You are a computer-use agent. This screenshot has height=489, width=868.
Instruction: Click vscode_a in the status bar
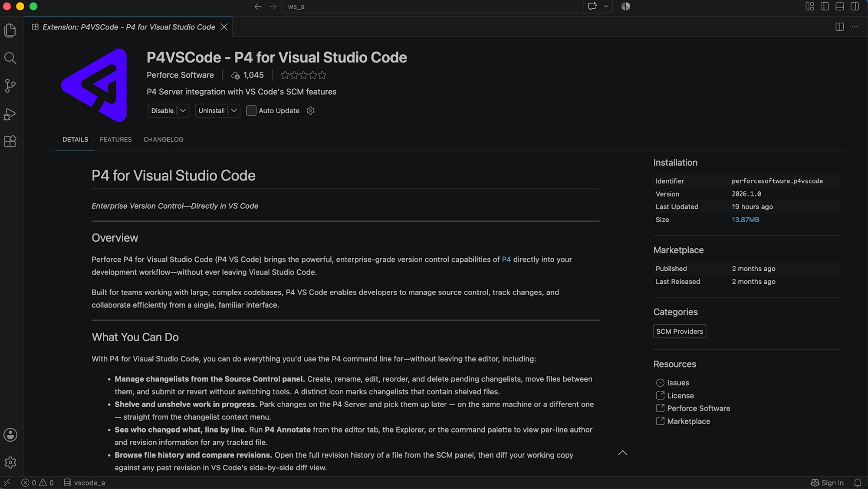(85, 482)
